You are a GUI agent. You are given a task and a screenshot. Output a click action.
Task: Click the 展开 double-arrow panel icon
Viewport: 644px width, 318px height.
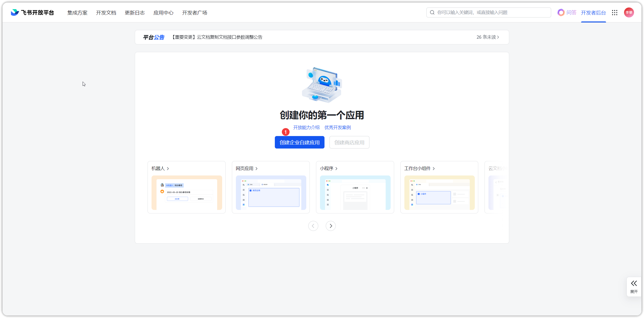tap(634, 283)
